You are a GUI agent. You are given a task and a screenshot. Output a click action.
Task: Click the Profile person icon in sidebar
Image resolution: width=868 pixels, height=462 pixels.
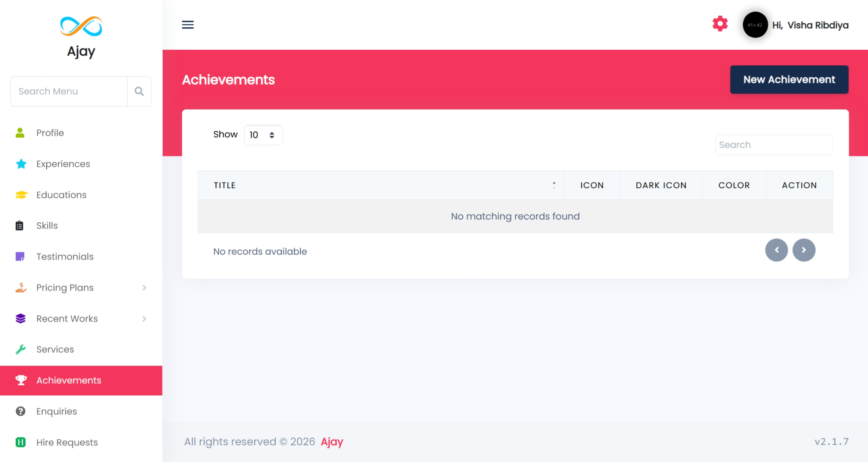pos(20,133)
